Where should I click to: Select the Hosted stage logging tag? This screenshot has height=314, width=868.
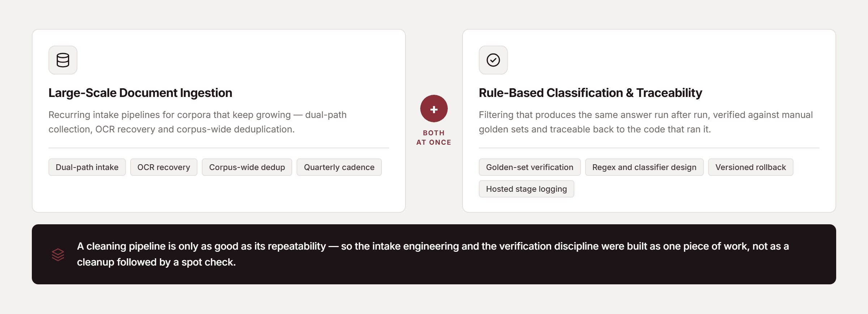click(527, 189)
